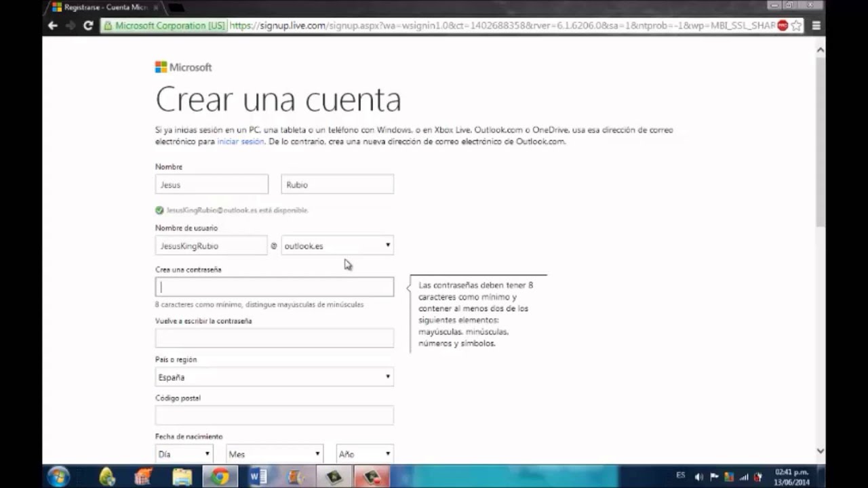Open the País o región España dropdown
This screenshot has width=868, height=488.
click(274, 377)
